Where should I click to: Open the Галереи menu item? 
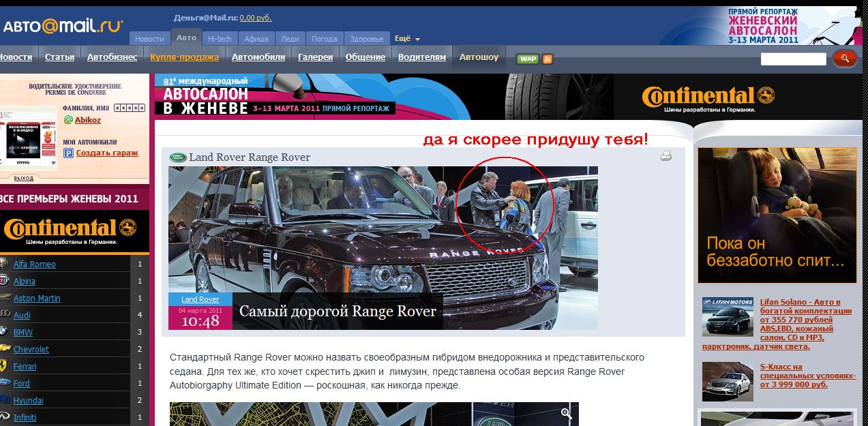pyautogui.click(x=315, y=57)
